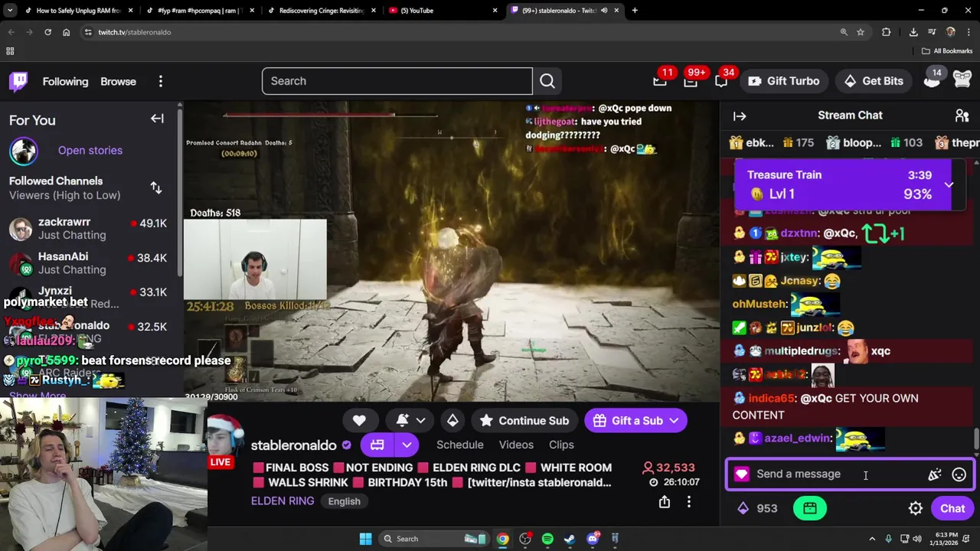Open whispers icon with 34 badge

click(721, 81)
